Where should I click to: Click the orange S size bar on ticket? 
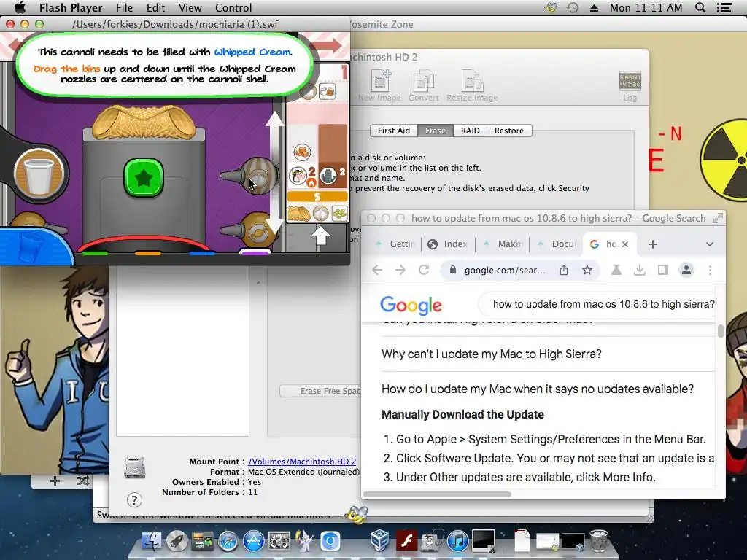(x=317, y=196)
